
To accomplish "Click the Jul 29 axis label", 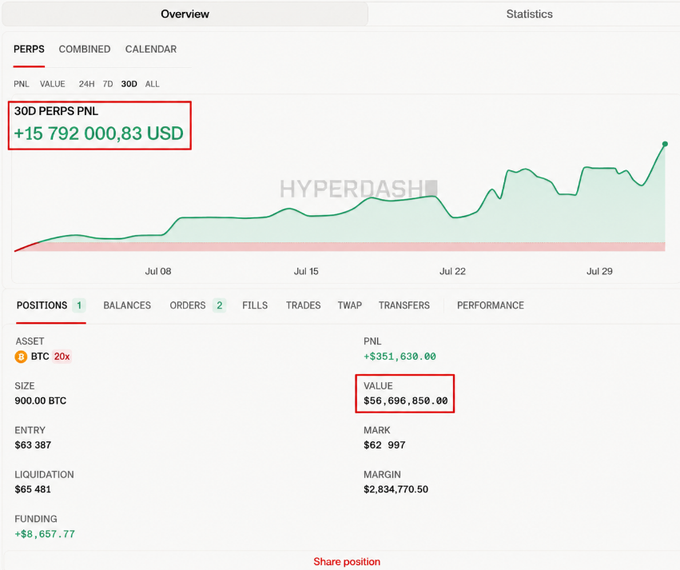I will pyautogui.click(x=599, y=272).
